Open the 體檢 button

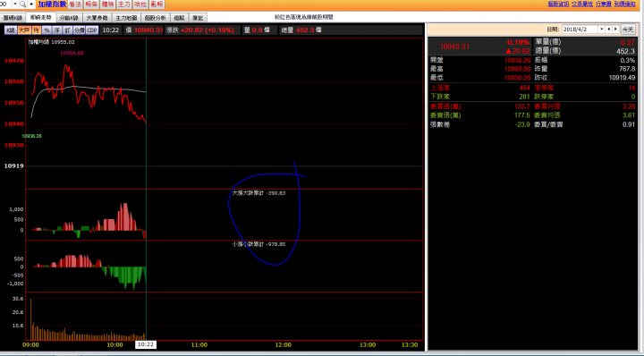[x=107, y=4]
